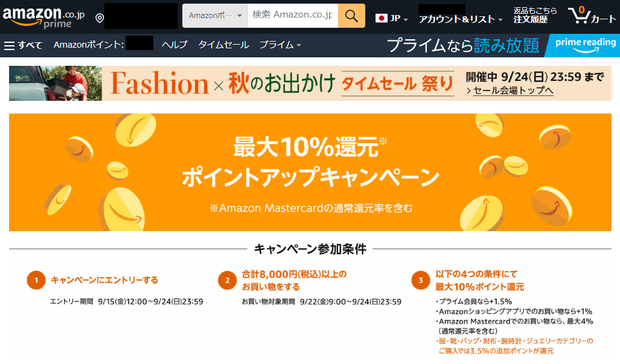Click 最大10%還元 ポイントアップキャンペーン banner
Screen dimensions: 620x364
[x=310, y=172]
